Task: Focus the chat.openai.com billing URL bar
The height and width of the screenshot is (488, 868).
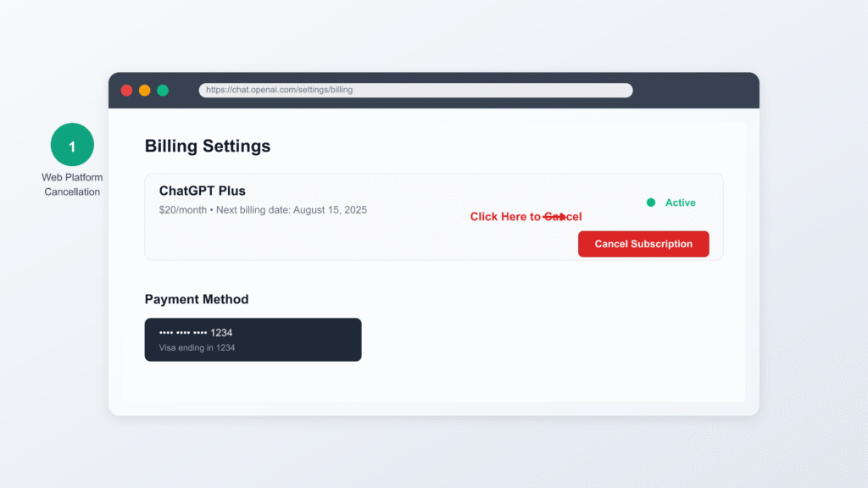Action: point(415,90)
